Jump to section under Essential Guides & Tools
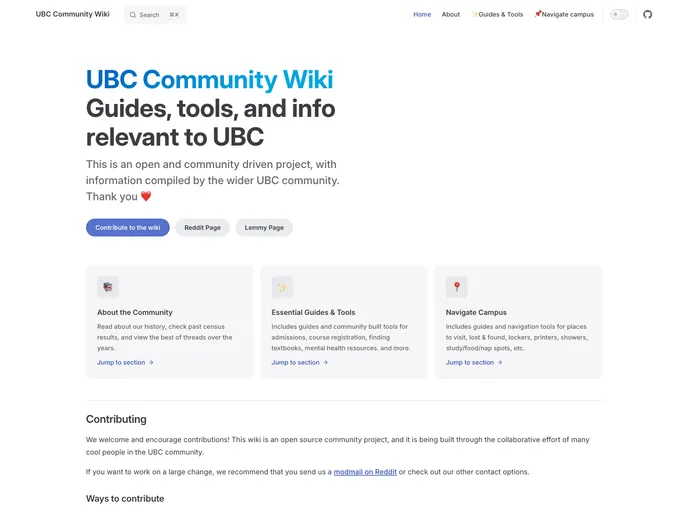 tap(300, 362)
